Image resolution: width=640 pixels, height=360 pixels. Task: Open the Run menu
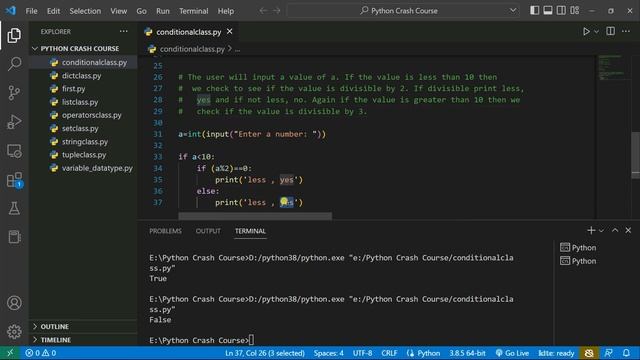tap(162, 11)
